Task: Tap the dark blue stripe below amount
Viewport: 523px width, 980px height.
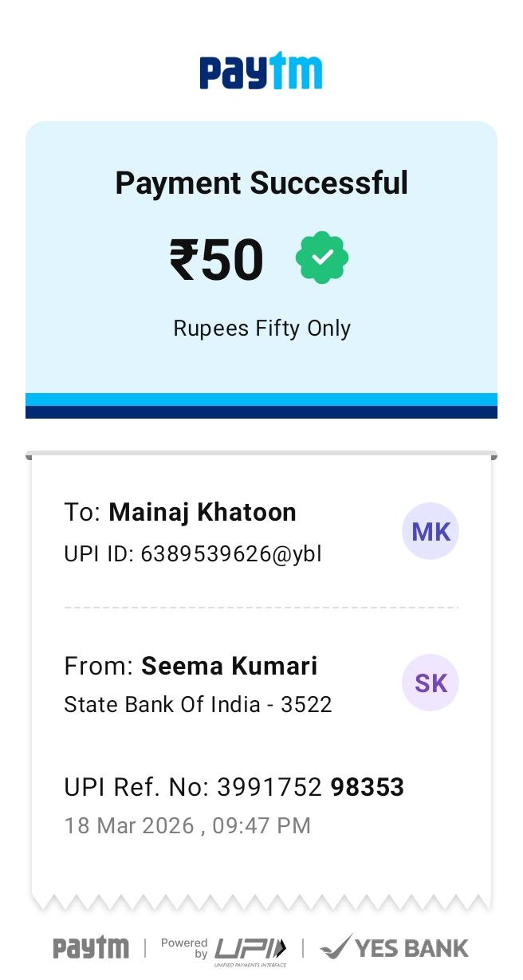Action: [261, 412]
